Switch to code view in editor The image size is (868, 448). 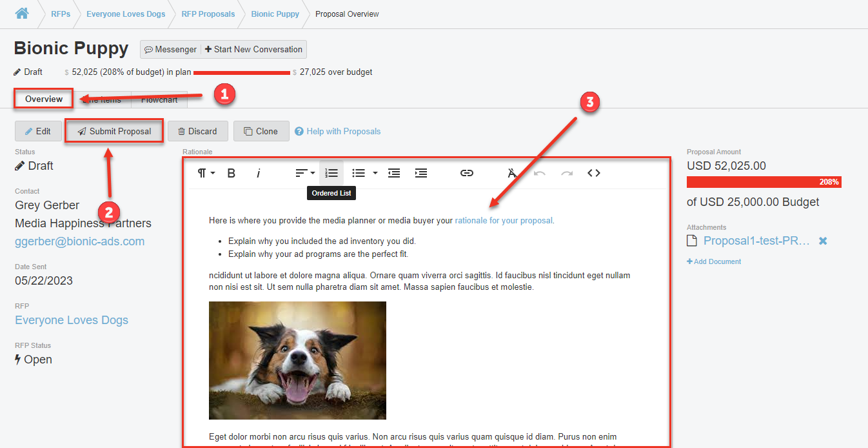click(594, 173)
